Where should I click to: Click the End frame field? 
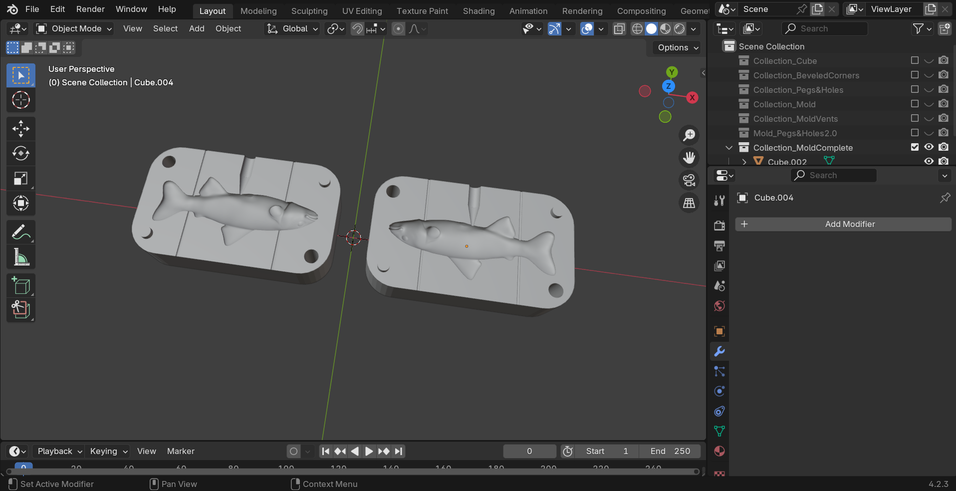[670, 451]
